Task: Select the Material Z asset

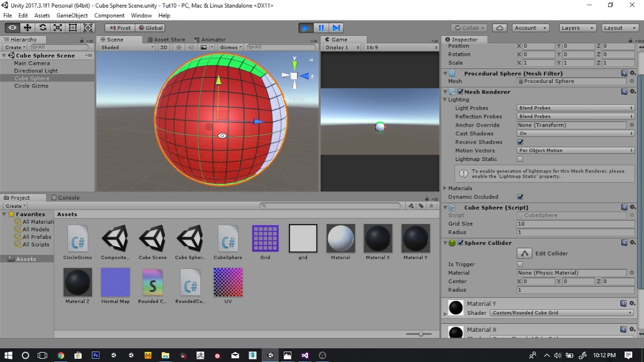Action: tap(77, 286)
